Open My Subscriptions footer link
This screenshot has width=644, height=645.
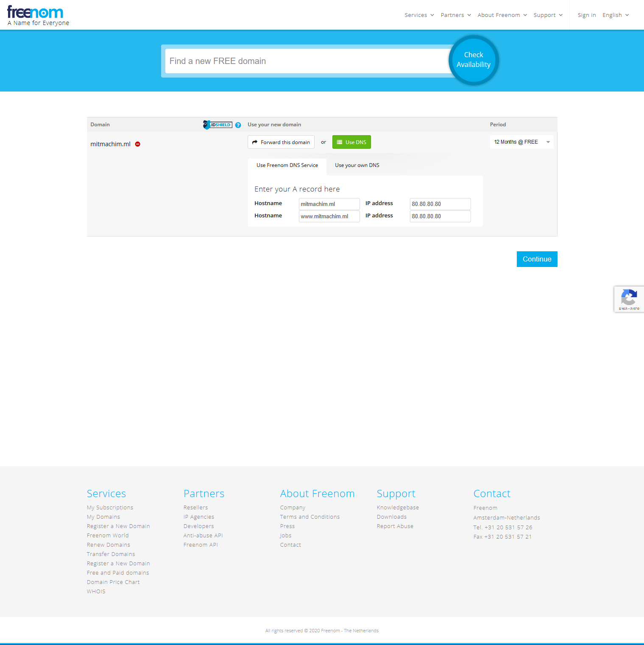(x=110, y=507)
